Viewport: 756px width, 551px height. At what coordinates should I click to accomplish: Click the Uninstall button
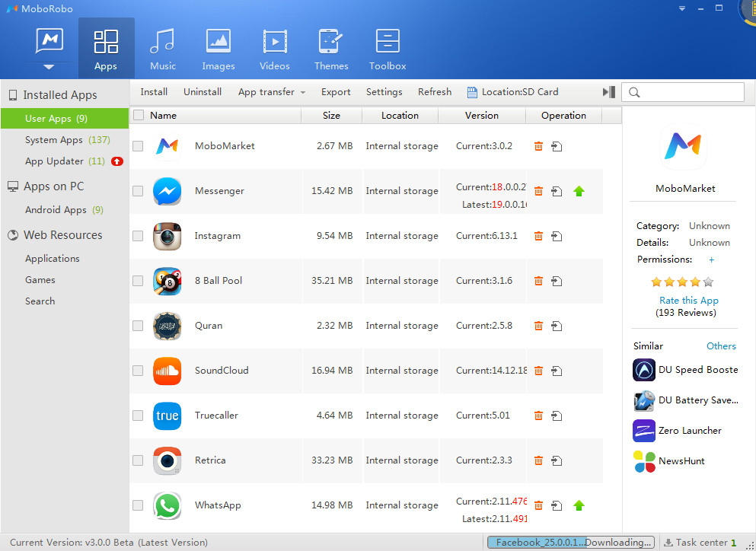203,92
